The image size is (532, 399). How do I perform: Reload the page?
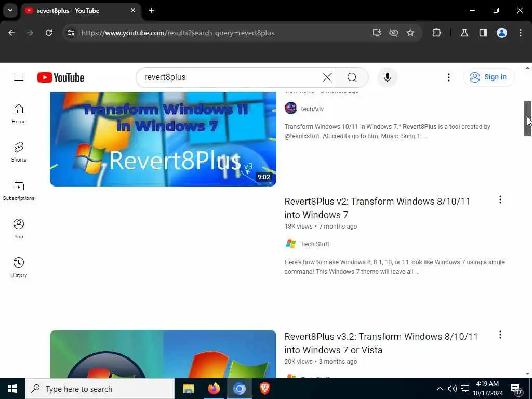click(x=49, y=33)
